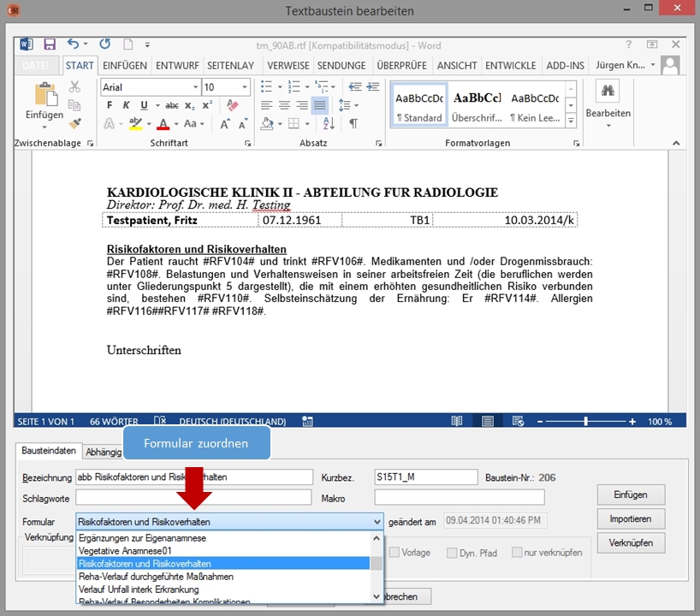
Task: Open font color dropdown arrow
Action: coord(176,124)
